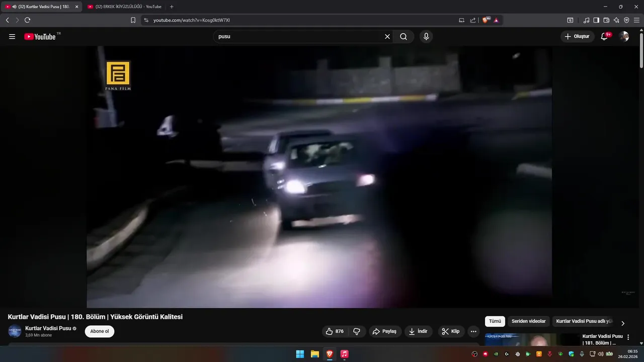Image resolution: width=644 pixels, height=362 pixels.
Task: Go forward with the browser forward arrow
Action: [17, 20]
